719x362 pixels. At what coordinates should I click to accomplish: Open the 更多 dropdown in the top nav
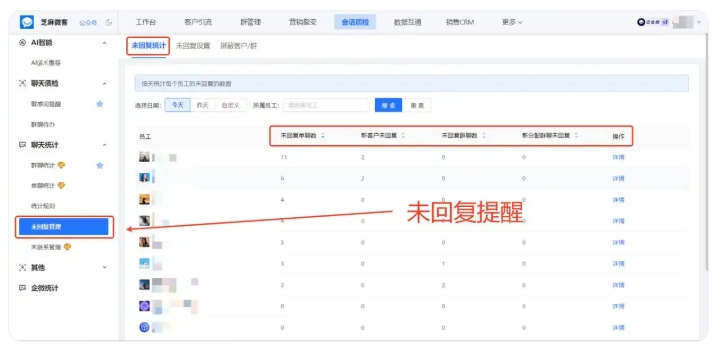pyautogui.click(x=512, y=22)
